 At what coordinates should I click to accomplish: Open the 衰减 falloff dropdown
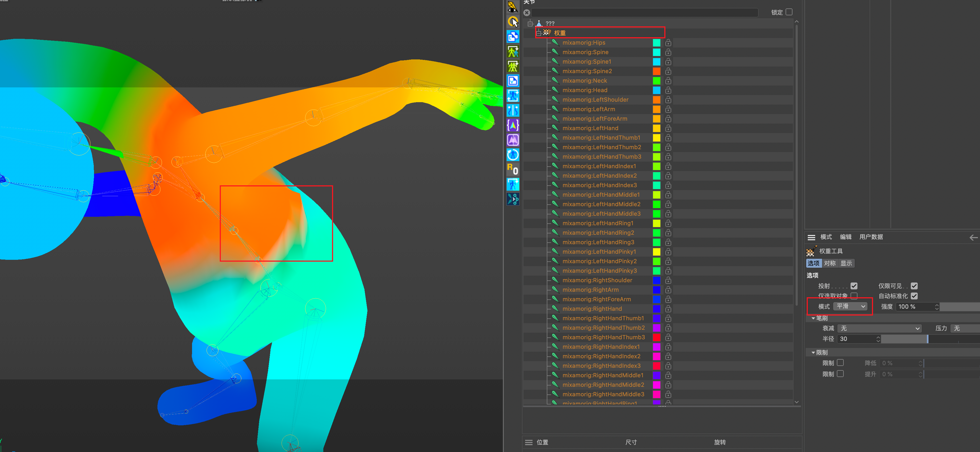tap(880, 328)
